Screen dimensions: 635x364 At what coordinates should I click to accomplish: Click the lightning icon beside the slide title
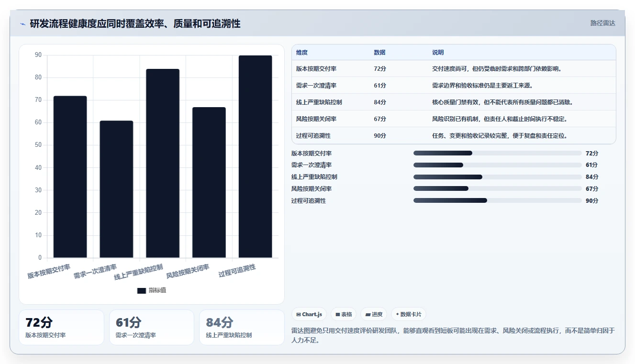23,24
